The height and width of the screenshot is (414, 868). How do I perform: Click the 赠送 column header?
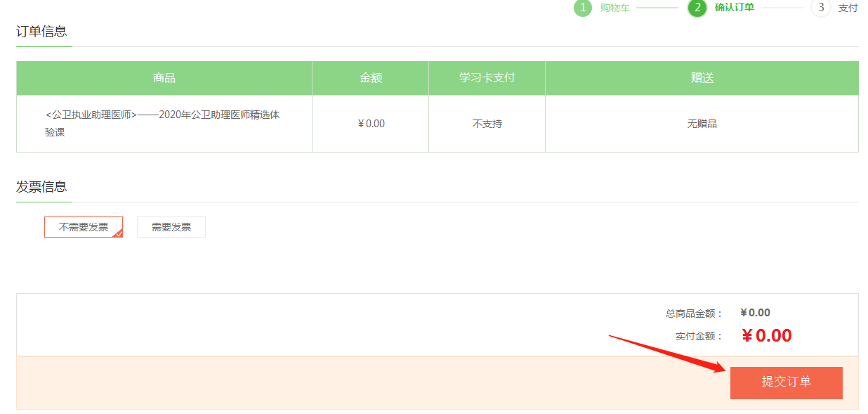click(702, 78)
